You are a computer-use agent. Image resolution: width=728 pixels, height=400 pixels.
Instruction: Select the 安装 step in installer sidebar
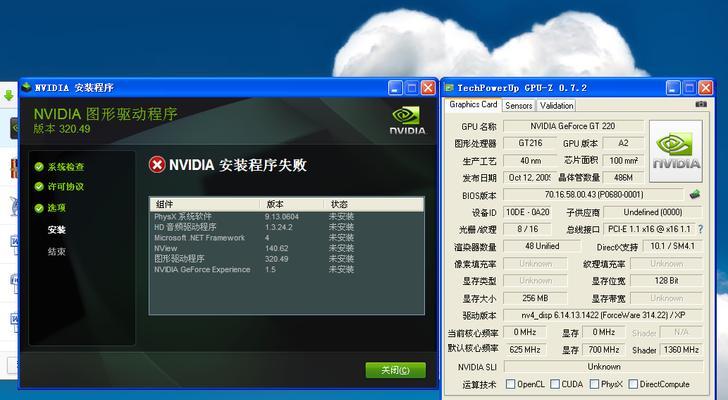pyautogui.click(x=57, y=230)
